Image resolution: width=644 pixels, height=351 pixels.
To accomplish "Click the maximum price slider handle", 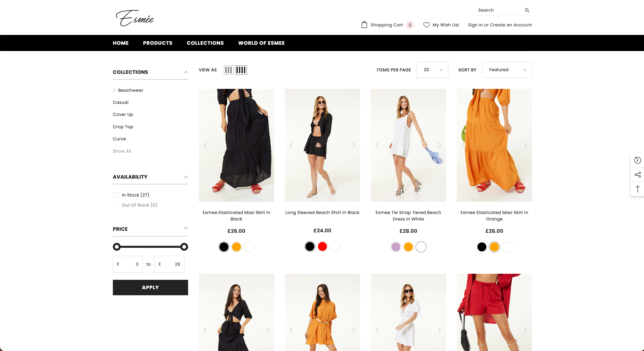I will pos(184,247).
